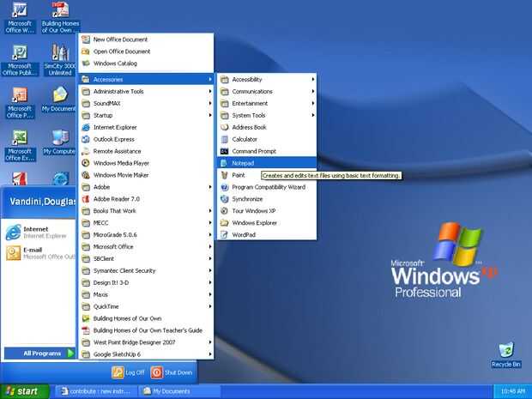
Task: Open Microsoft Office Publisher desktop shortcut
Action: (x=20, y=60)
